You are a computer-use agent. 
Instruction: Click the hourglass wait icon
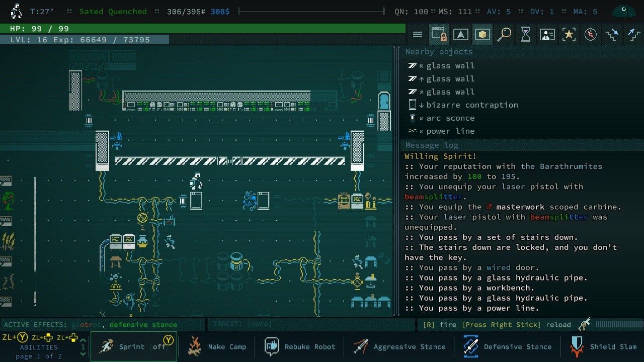pyautogui.click(x=526, y=34)
